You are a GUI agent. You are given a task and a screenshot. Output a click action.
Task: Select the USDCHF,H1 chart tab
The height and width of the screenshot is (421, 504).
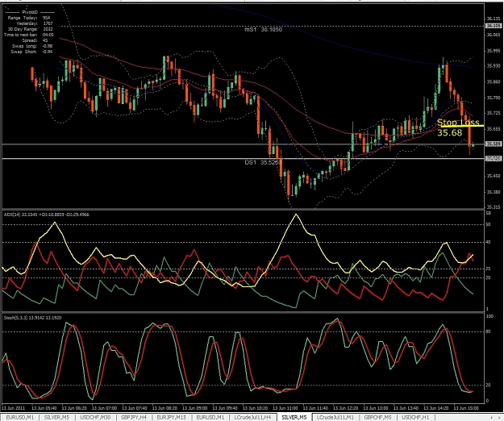[x=415, y=417]
